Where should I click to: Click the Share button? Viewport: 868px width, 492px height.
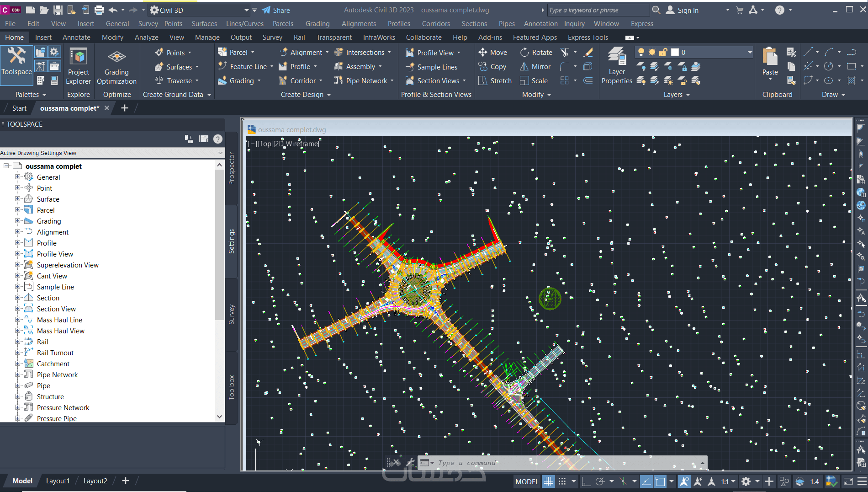point(276,10)
